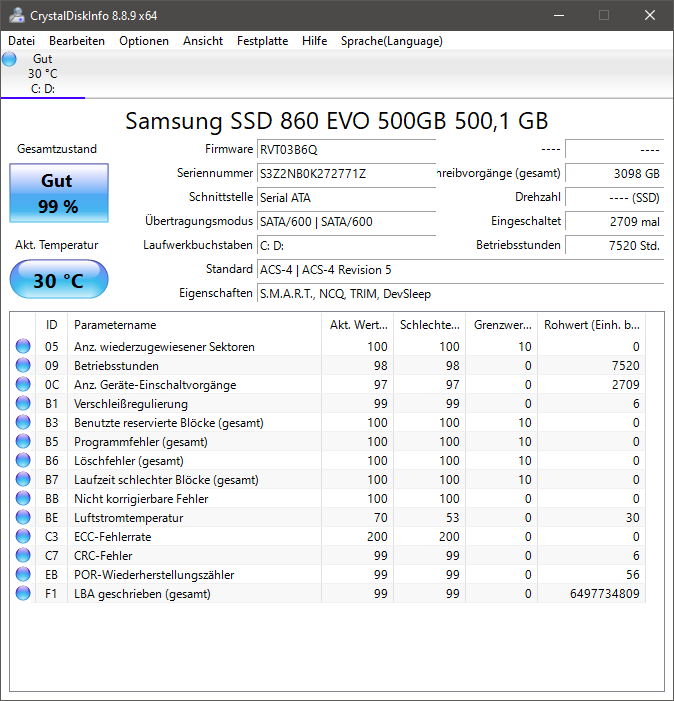Screen dimensions: 674x701
Task: Close the CrystalDiskInfo window
Action: (650, 15)
